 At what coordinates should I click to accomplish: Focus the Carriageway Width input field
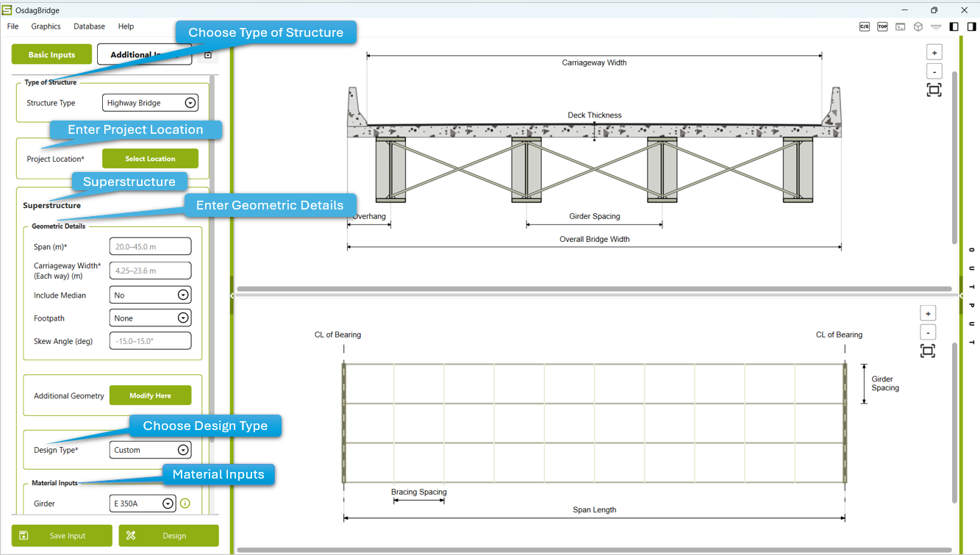click(x=150, y=271)
